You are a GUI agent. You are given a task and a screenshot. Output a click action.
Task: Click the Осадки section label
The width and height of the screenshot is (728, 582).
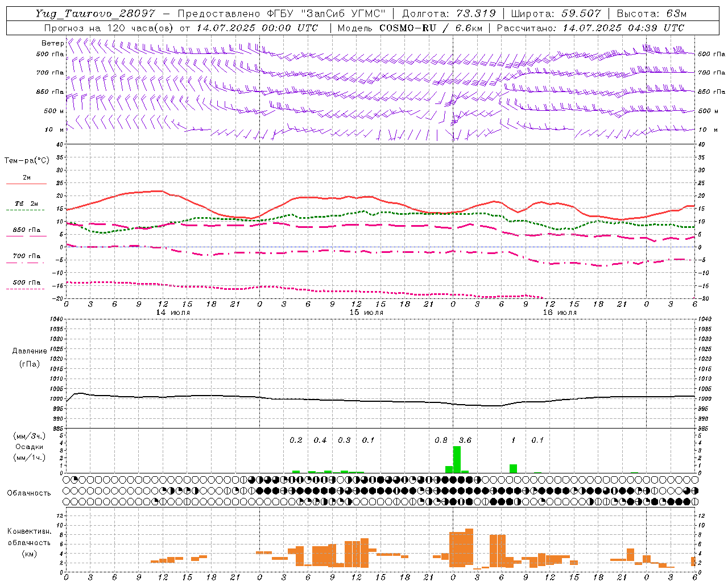(29, 447)
